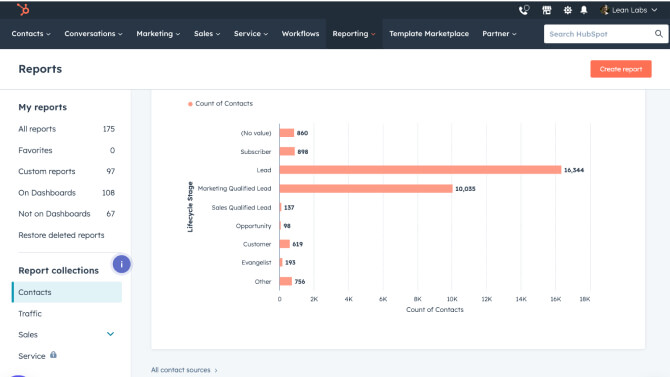Open the Lean Labs account dropdown
Screen dimensions: 670x377
629,10
